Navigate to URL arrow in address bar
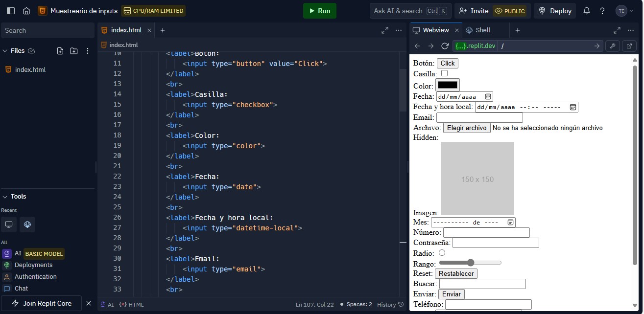The width and height of the screenshot is (644, 314). 597,46
